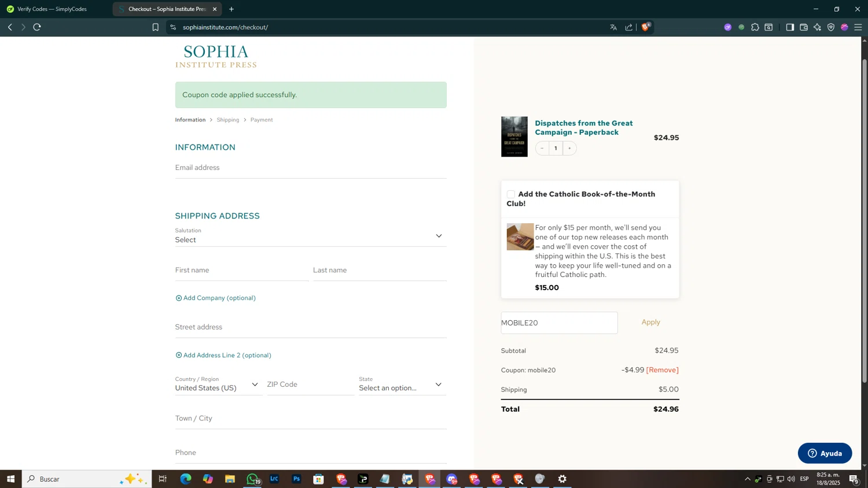Screen dimensions: 868x488
Task: Open the Extensions puzzle icon
Action: (755, 27)
